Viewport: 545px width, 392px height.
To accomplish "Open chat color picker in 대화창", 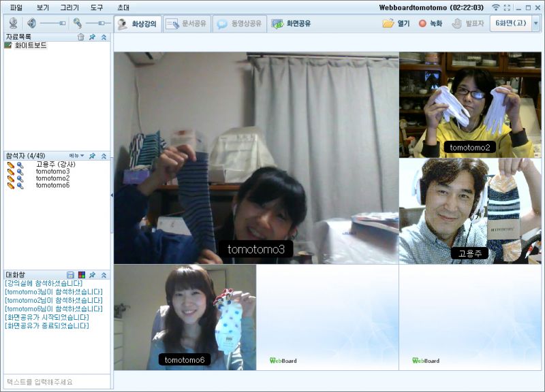I will pyautogui.click(x=81, y=275).
